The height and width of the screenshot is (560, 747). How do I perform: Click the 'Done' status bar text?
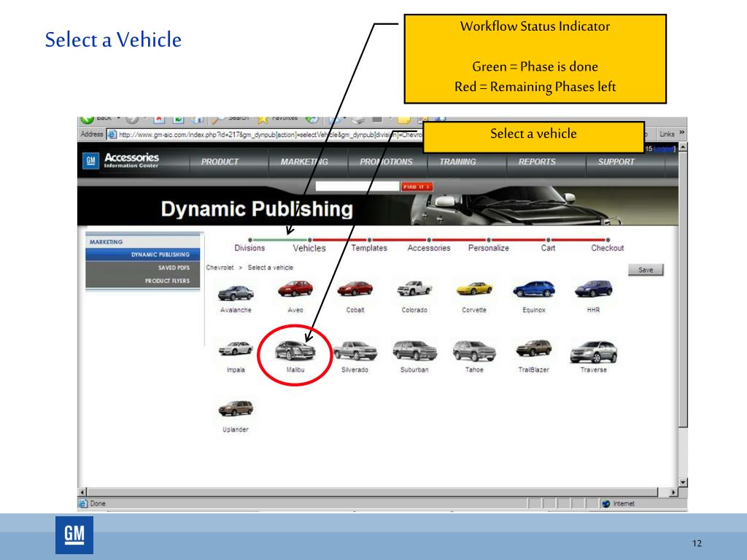tap(98, 503)
